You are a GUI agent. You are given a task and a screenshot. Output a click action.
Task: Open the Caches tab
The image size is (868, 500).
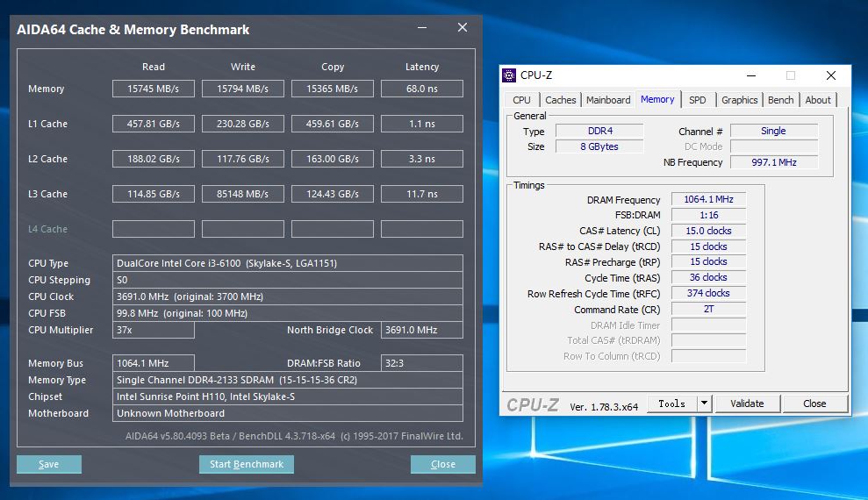click(x=561, y=100)
